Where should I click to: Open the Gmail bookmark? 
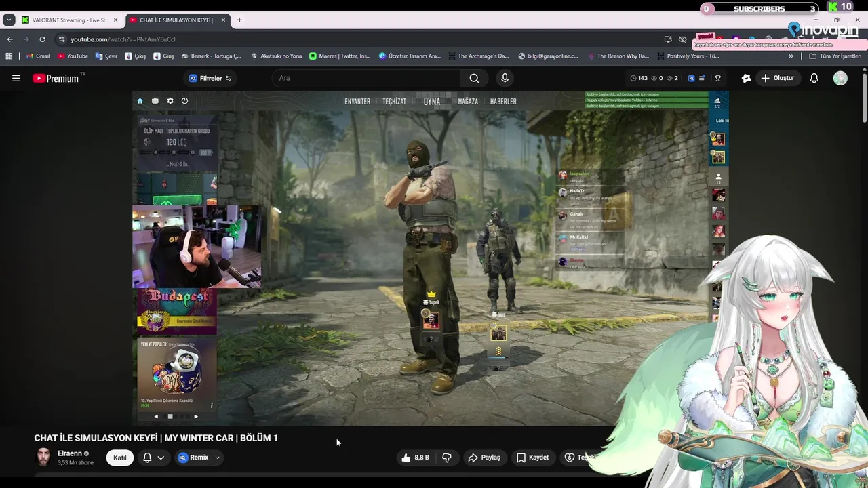click(x=38, y=56)
